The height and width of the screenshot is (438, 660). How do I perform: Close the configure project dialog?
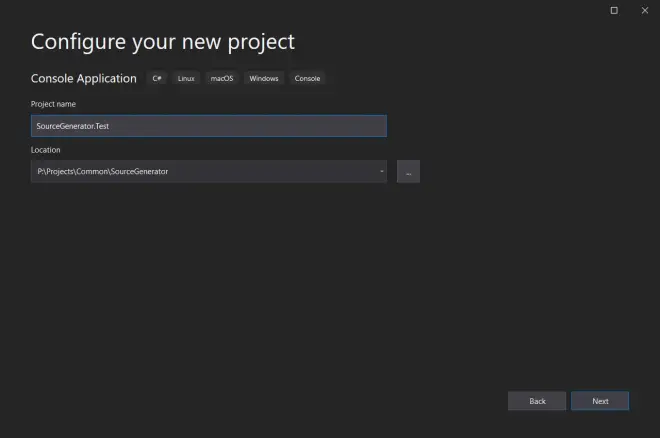645,10
